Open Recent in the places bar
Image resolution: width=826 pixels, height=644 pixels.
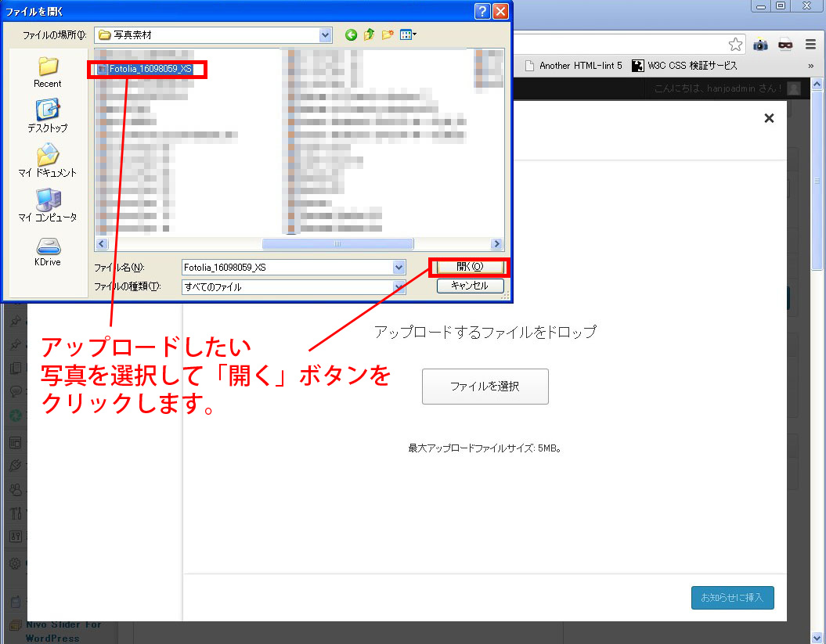(48, 71)
